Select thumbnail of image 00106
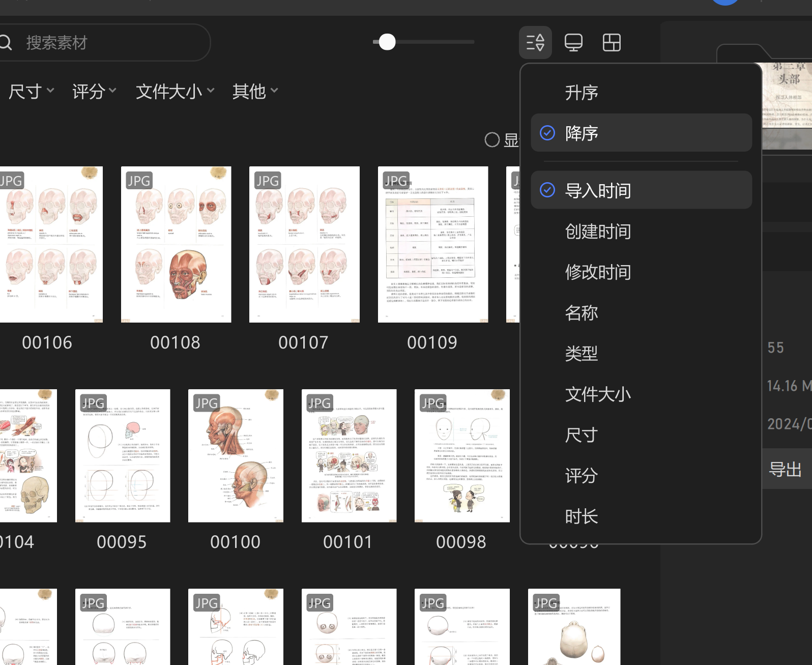 pos(51,244)
